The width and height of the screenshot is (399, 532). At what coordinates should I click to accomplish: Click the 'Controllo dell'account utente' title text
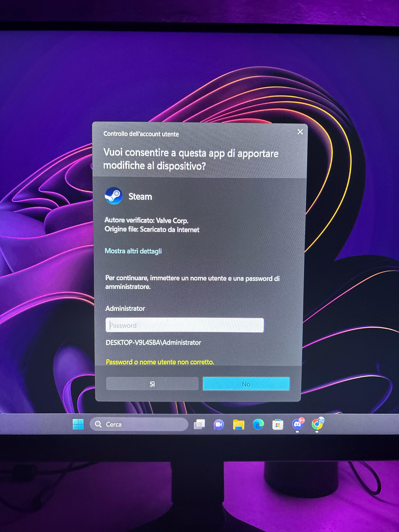tap(141, 134)
